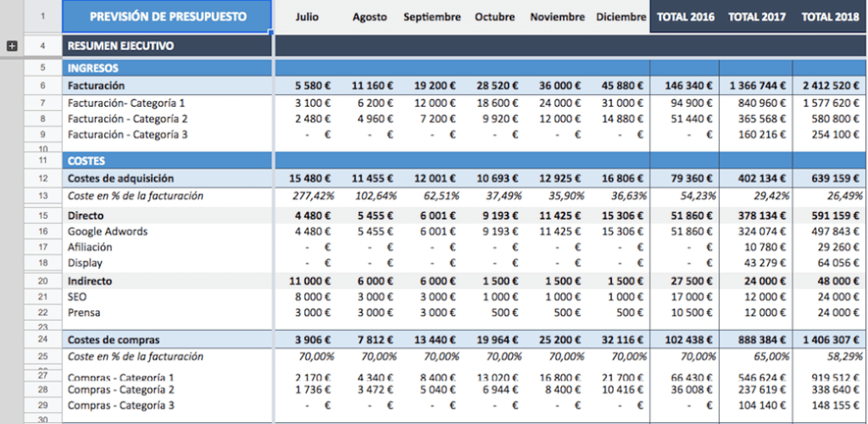Select Julio SEO cell 8 000 €

point(313,298)
